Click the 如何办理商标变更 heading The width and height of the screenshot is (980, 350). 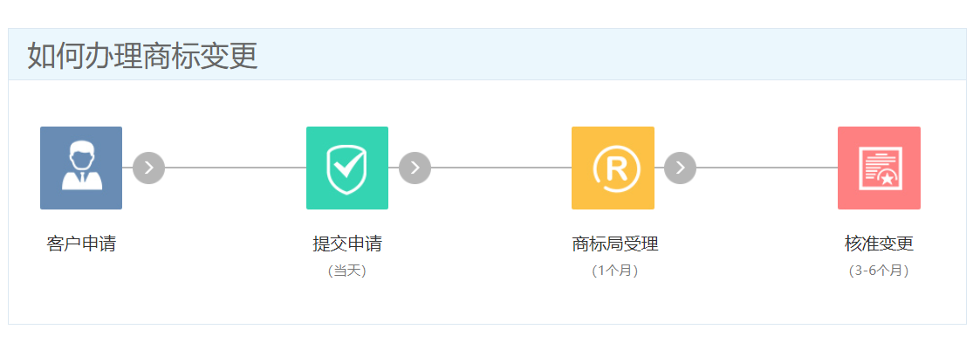142,55
